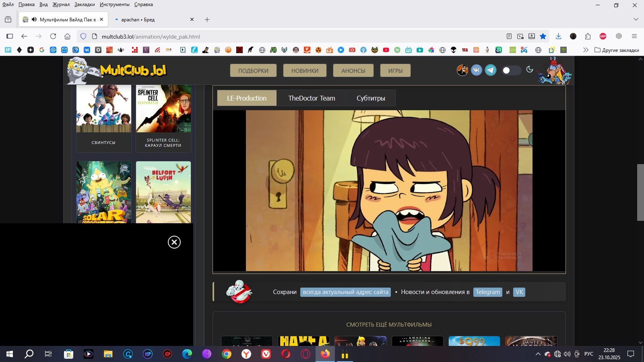Image resolution: width=644 pixels, height=362 pixels.
Task: Switch to TheDoctor Team player tab
Action: pos(312,98)
